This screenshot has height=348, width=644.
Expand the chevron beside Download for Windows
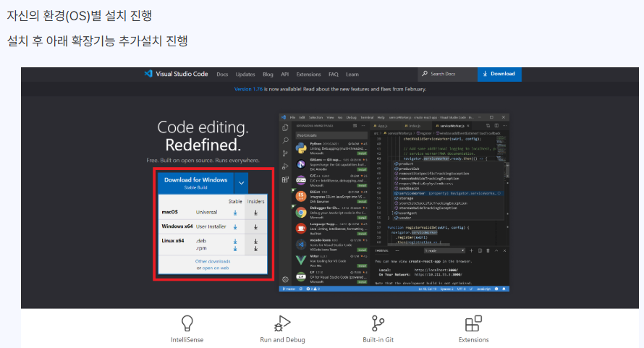pos(242,183)
